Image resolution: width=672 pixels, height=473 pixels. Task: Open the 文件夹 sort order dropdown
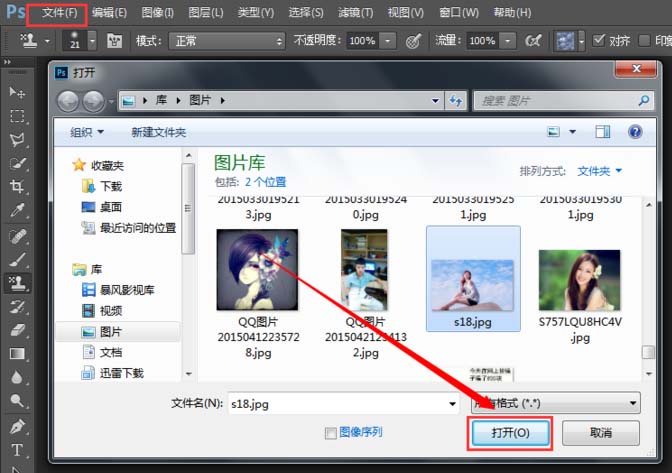(x=599, y=171)
